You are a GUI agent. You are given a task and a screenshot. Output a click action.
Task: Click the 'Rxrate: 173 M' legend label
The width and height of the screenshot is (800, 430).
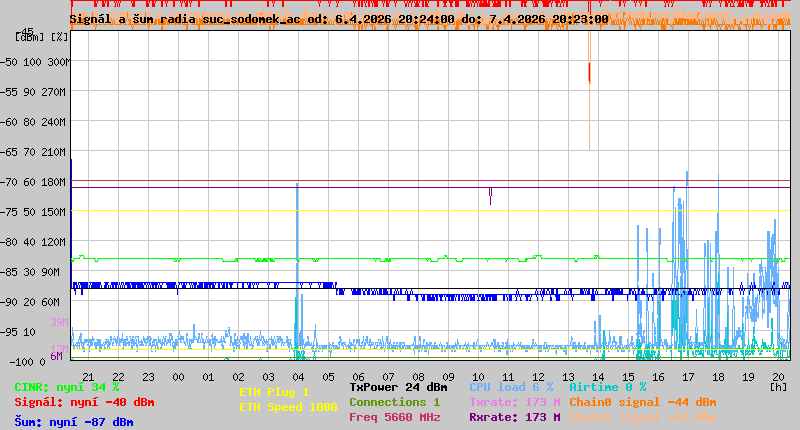(x=515, y=417)
